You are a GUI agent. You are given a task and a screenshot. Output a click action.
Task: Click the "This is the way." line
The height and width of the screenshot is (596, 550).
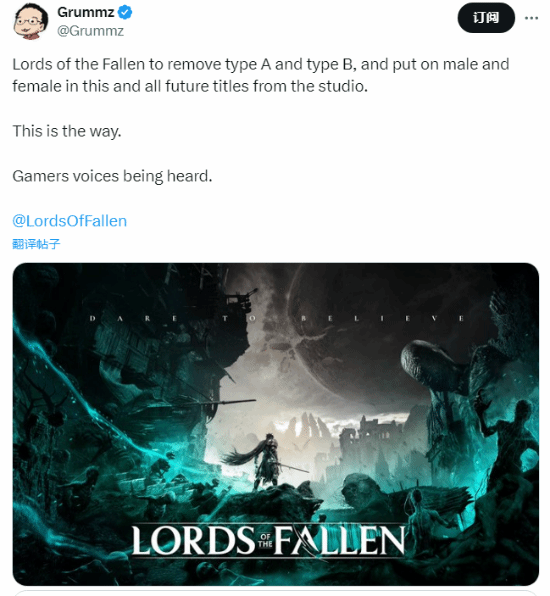tap(67, 131)
